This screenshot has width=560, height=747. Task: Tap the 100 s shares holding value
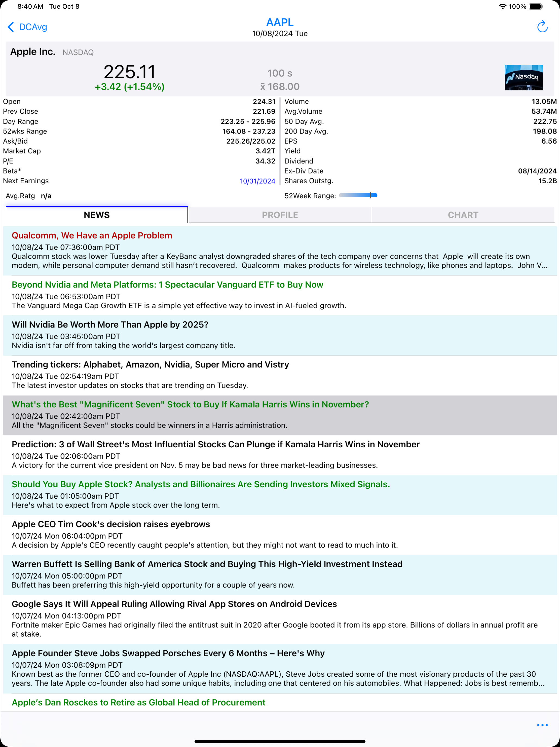pyautogui.click(x=280, y=73)
